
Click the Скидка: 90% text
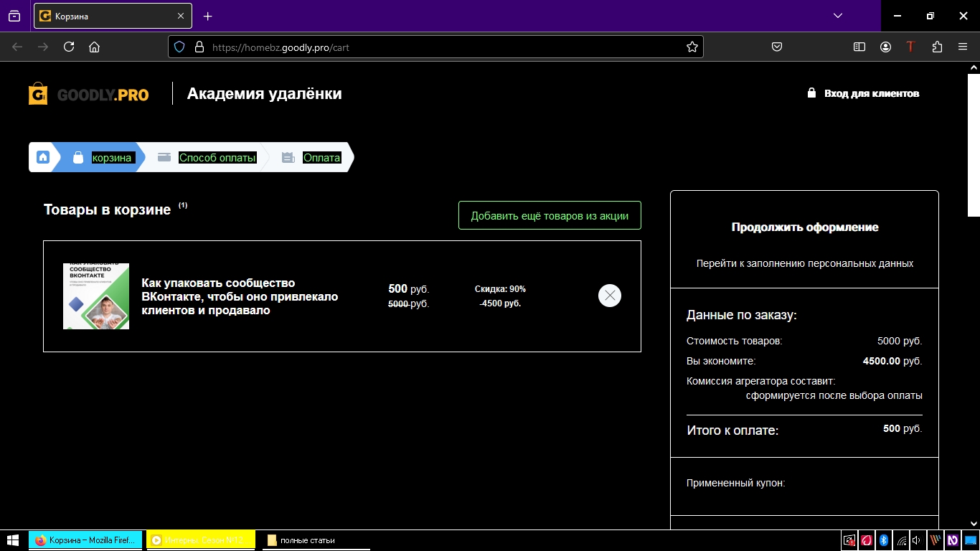click(x=500, y=289)
